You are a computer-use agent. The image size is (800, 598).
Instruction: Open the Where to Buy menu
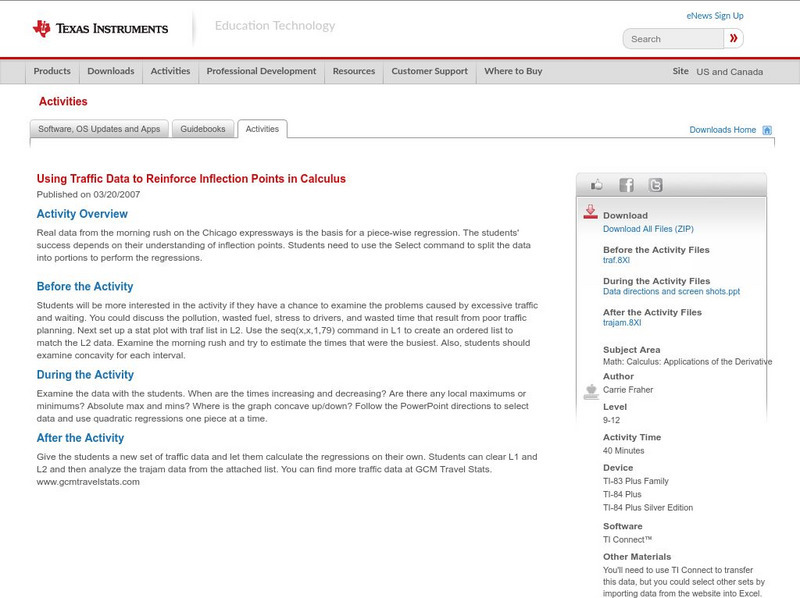(x=513, y=71)
